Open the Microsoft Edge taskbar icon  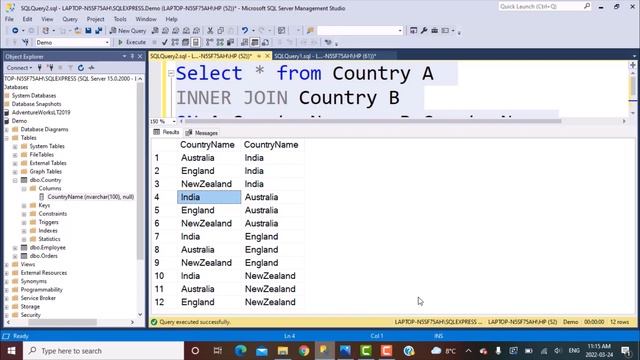pyautogui.click(x=241, y=351)
